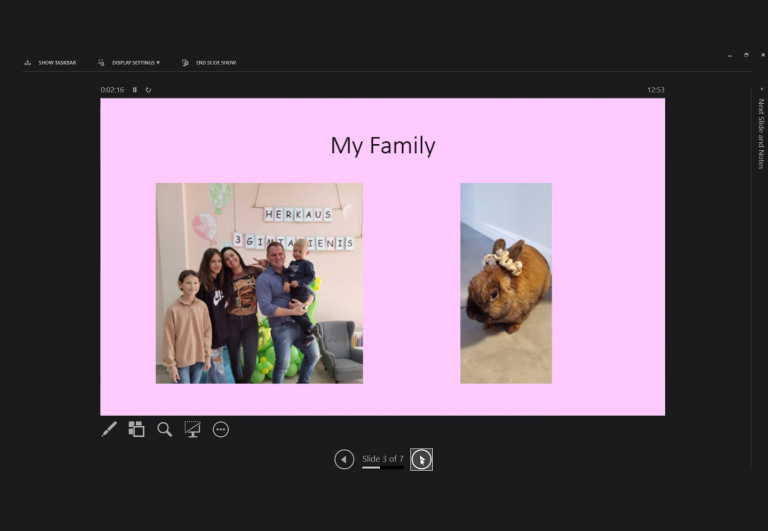This screenshot has width=768, height=531.
Task: Click the family photo on the slide
Action: (259, 283)
